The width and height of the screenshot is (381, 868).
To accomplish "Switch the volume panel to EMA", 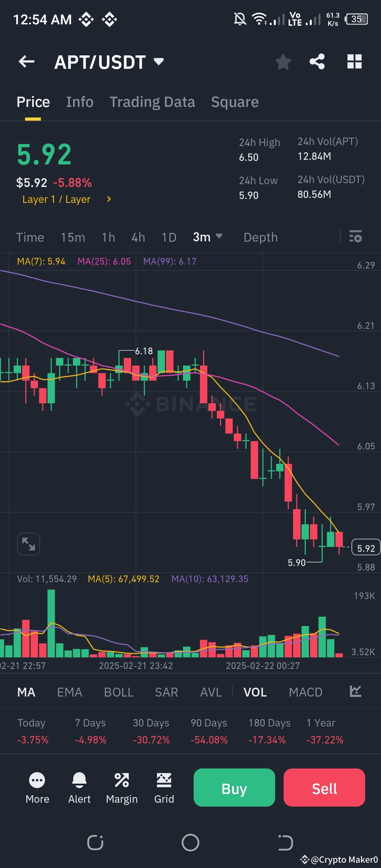I will [x=69, y=692].
